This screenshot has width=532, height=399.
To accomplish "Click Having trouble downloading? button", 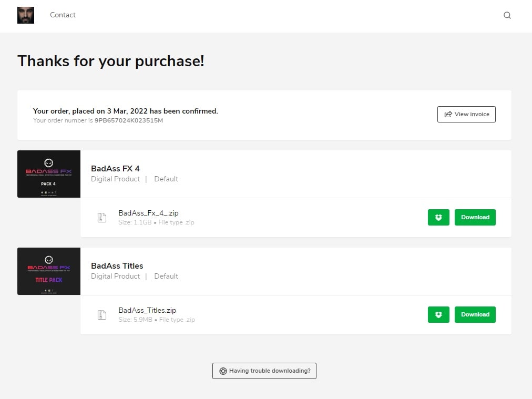I will (264, 371).
